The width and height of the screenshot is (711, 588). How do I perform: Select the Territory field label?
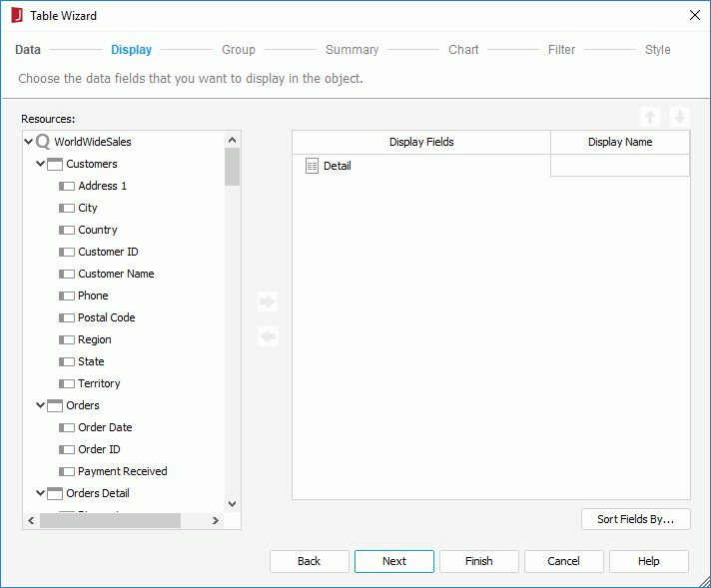click(99, 383)
